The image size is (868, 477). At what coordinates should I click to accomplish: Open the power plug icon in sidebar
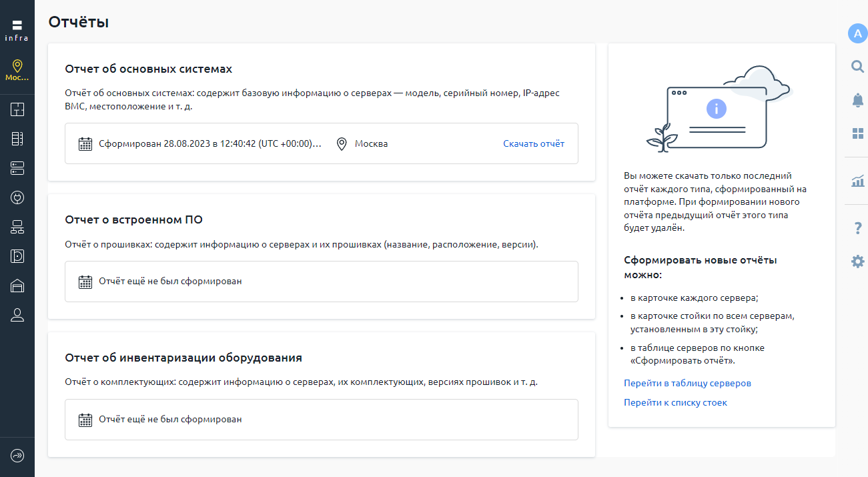coord(17,197)
